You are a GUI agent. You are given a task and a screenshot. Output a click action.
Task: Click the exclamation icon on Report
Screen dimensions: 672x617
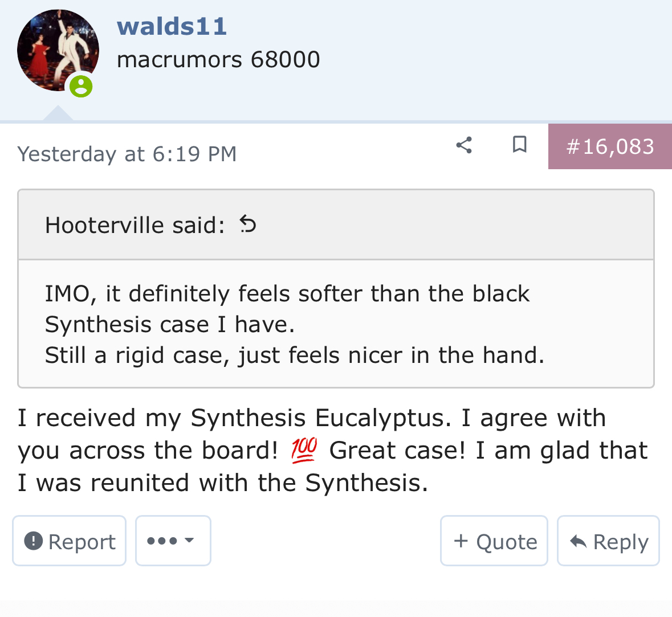pos(34,541)
